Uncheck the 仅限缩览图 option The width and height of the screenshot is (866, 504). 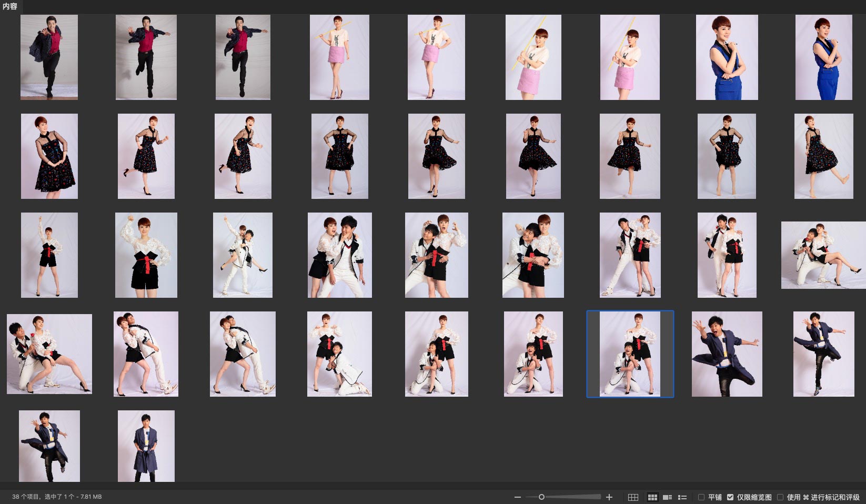[x=730, y=497]
